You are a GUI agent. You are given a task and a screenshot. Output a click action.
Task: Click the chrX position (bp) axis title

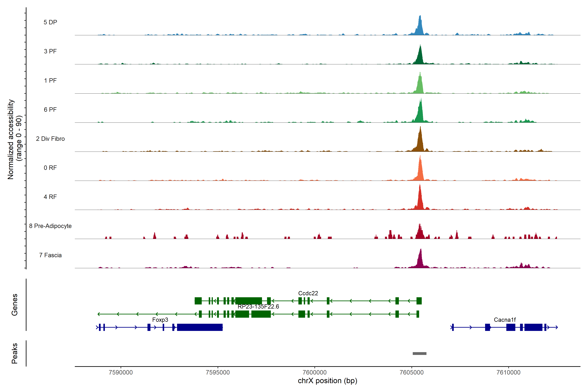click(x=327, y=381)
